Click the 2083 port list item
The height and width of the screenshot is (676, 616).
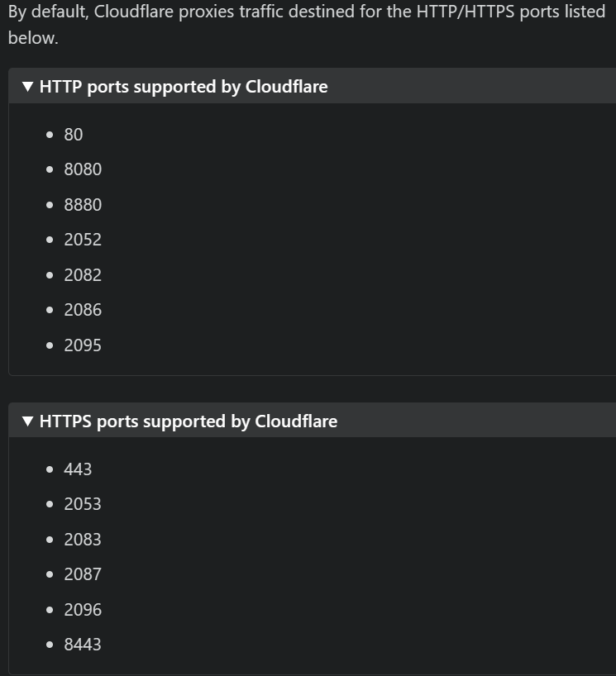pos(83,540)
